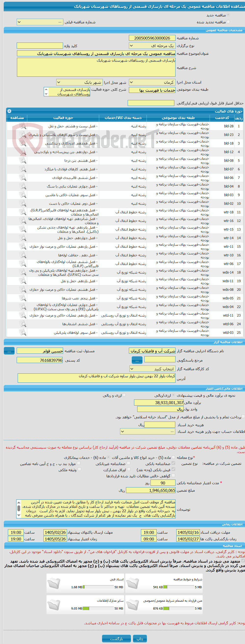Open view icon for row wtd-11
The width and height of the screenshot is (245, 644).
point(23,315)
